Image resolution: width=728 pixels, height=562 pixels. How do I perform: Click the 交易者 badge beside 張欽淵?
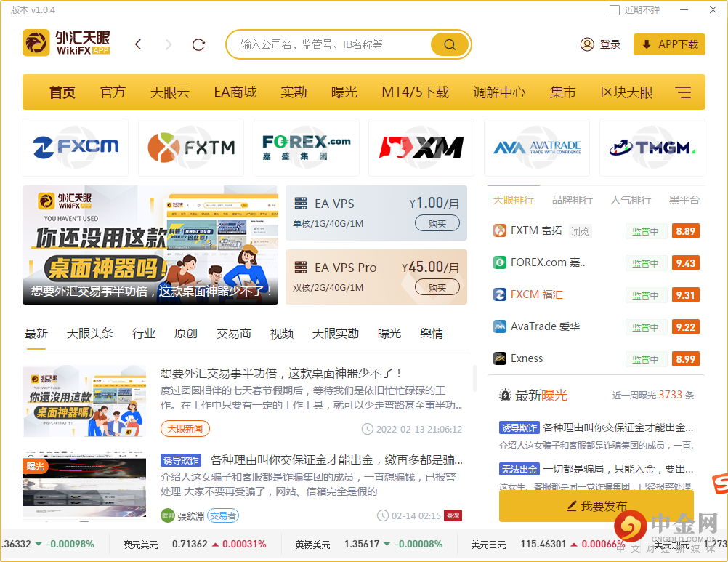coord(223,515)
